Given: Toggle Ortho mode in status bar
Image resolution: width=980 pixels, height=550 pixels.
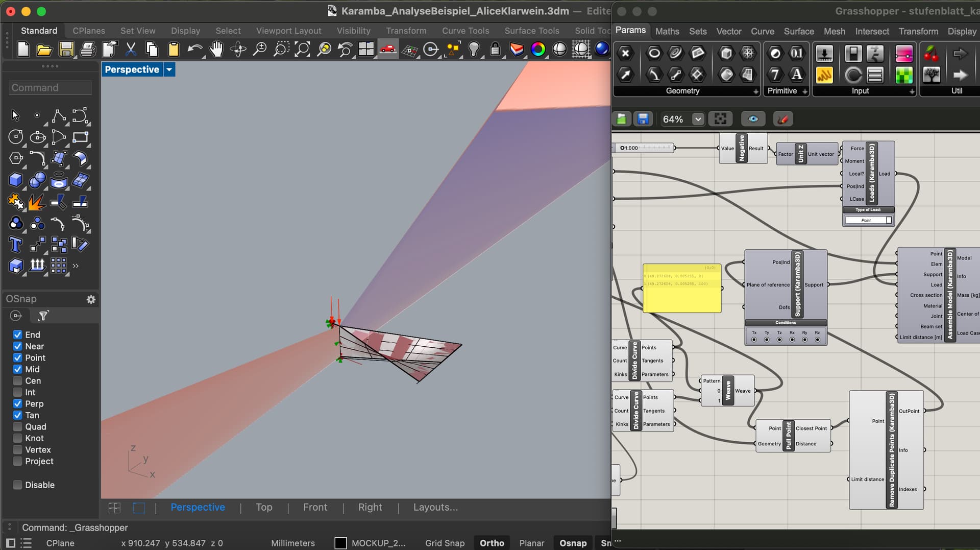Looking at the screenshot, I should 492,543.
